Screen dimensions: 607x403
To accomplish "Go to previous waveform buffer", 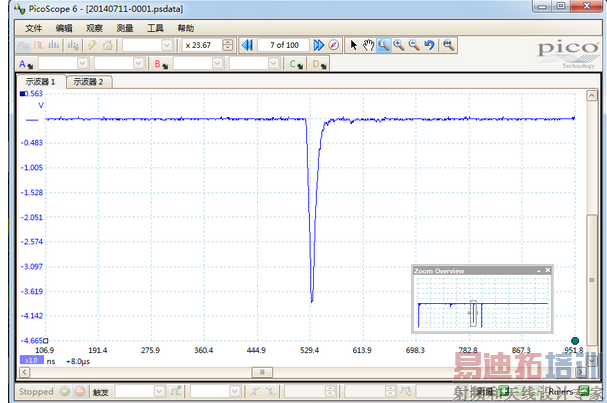I will (x=247, y=45).
